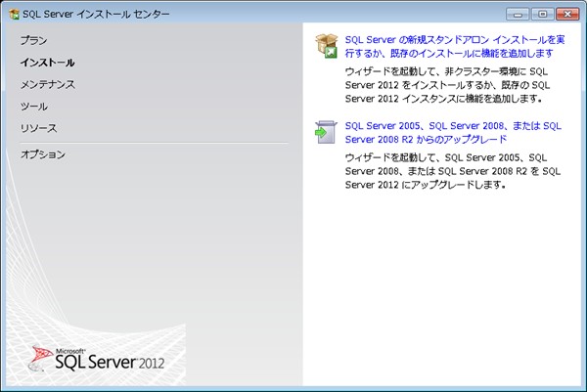Open the リソース section

38,128
